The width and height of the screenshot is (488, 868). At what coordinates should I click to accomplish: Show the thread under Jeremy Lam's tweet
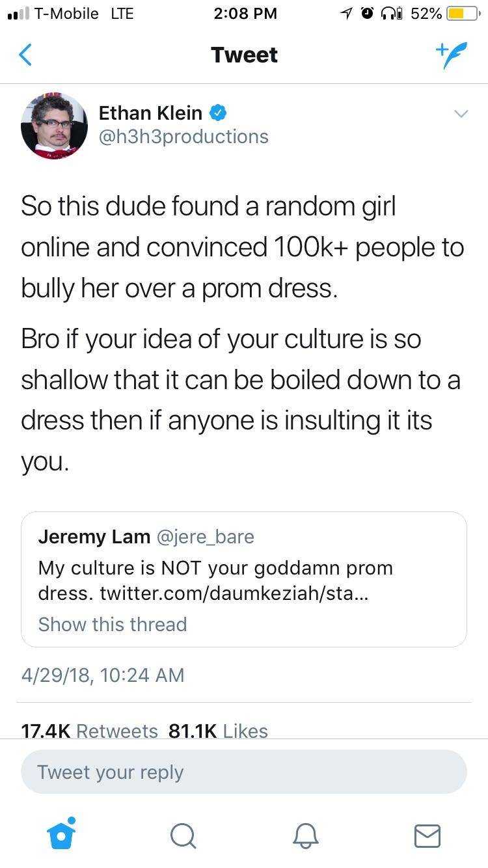112,625
